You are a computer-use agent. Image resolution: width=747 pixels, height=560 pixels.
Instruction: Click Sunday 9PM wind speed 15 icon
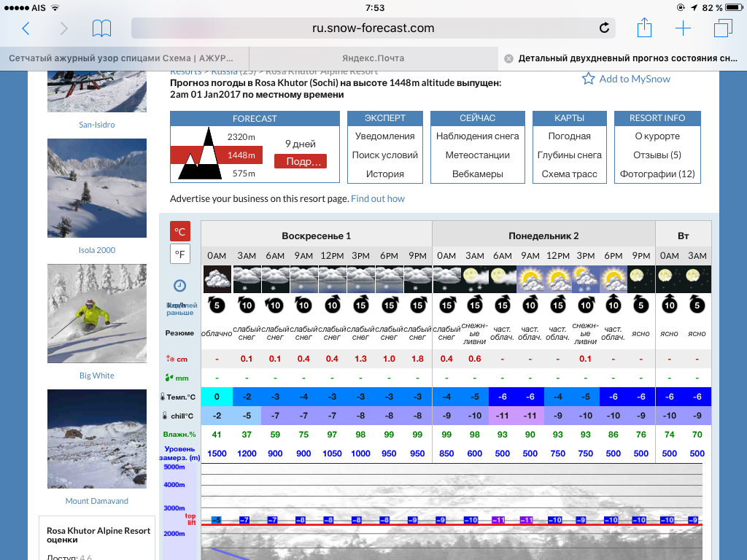[x=417, y=305]
